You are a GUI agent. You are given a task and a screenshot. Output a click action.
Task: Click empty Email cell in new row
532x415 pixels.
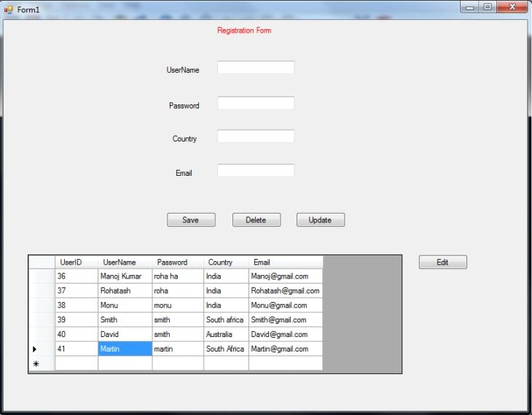click(x=286, y=363)
